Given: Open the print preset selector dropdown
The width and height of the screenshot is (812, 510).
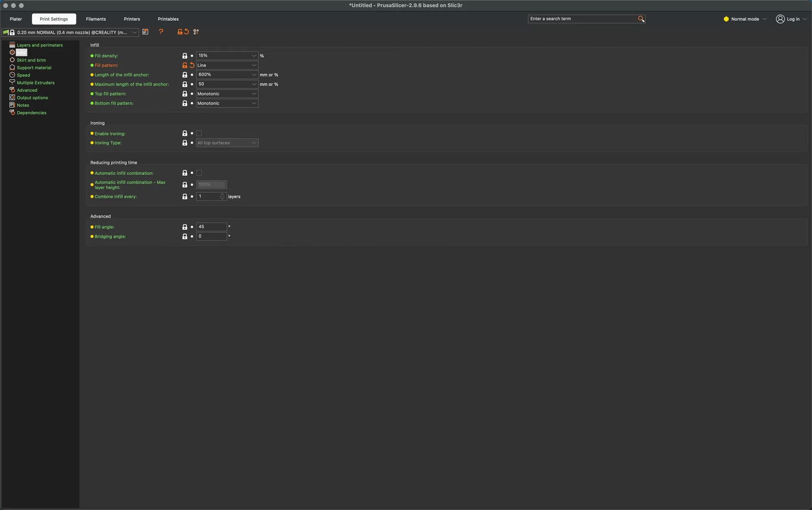Looking at the screenshot, I should tap(70, 32).
